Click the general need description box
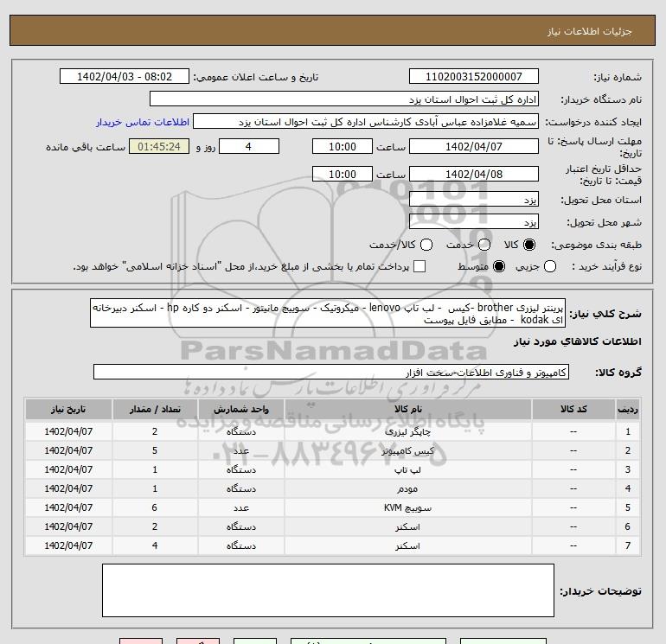The image size is (666, 644). [x=328, y=313]
